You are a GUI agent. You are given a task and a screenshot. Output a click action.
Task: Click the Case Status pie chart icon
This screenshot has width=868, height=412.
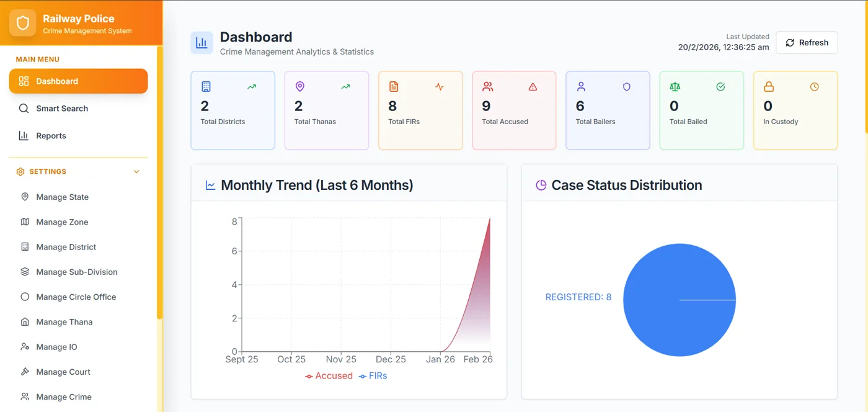point(541,186)
